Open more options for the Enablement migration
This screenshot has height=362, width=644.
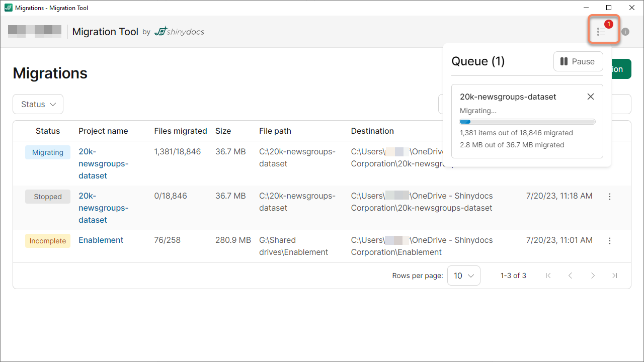(x=610, y=241)
